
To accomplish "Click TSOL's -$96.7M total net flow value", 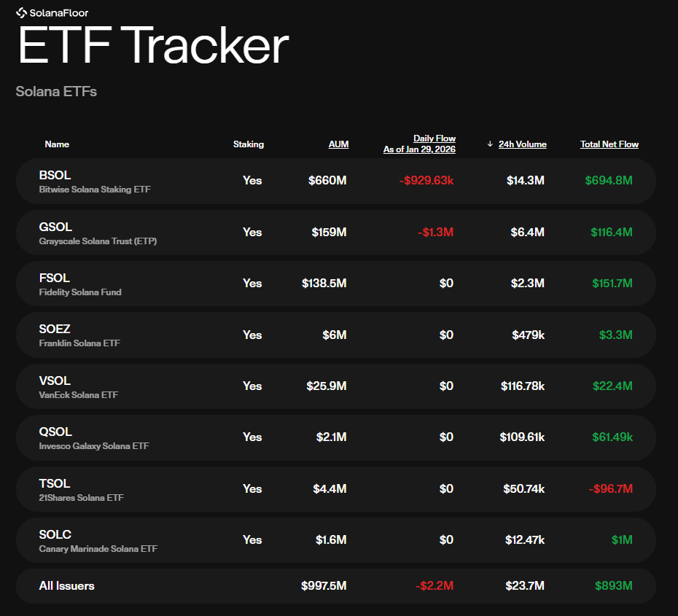I will pyautogui.click(x=610, y=488).
